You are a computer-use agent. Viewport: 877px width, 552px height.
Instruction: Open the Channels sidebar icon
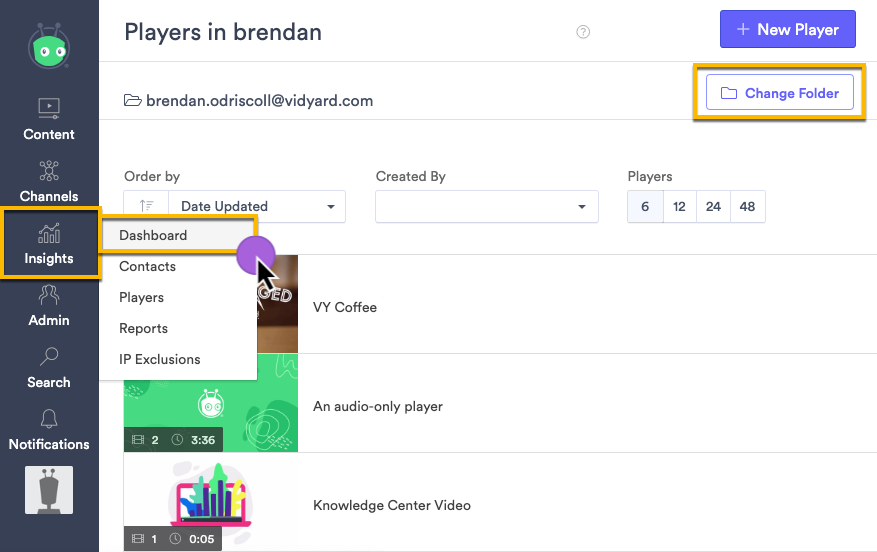coord(49,171)
